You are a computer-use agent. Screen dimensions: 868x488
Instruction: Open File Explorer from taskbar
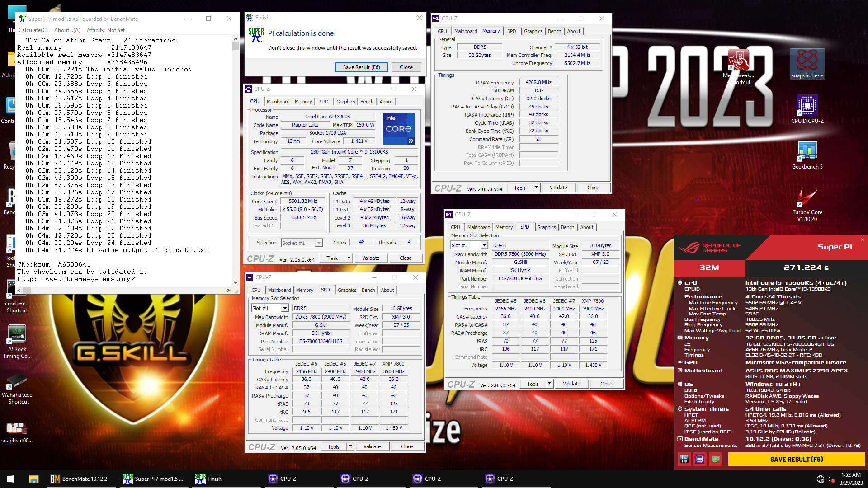click(33, 479)
